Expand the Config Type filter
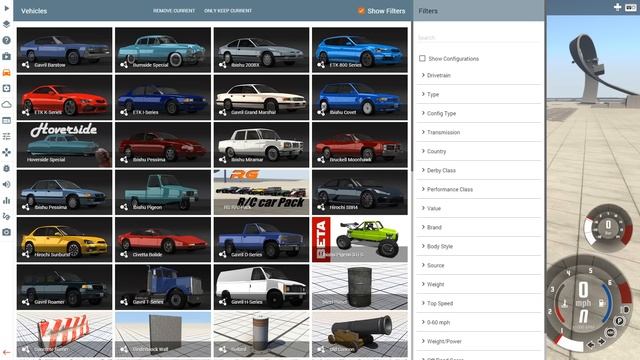The width and height of the screenshot is (640, 360). click(x=479, y=113)
